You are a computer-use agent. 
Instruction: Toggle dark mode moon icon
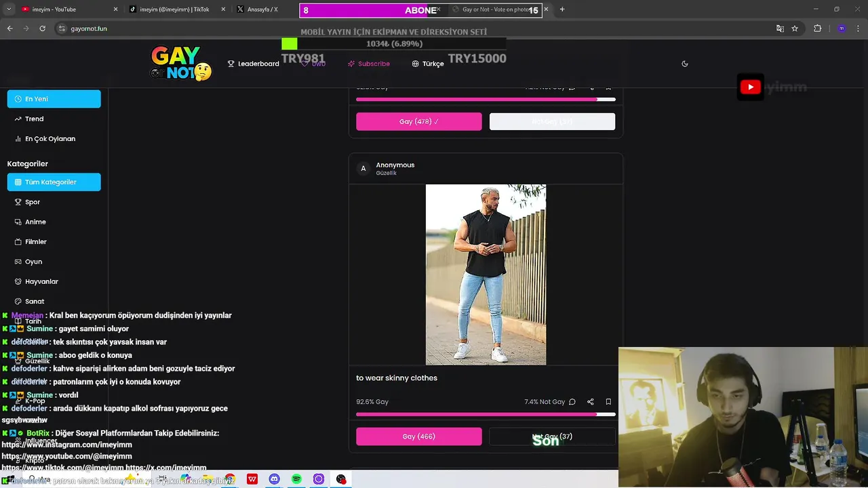[685, 64]
